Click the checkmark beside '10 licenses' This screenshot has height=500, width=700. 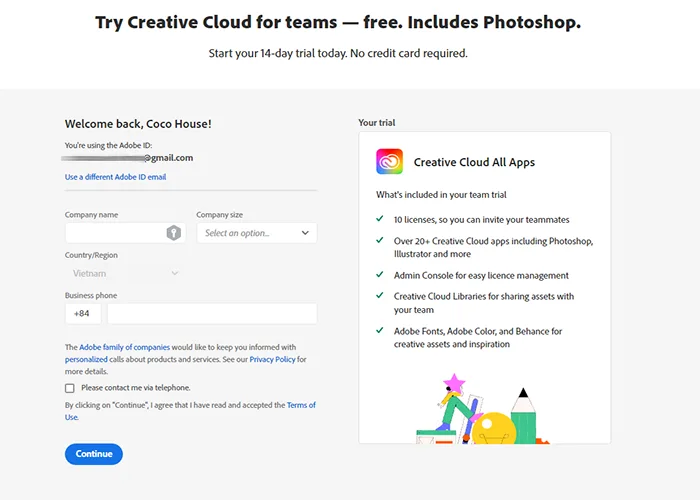(x=379, y=219)
